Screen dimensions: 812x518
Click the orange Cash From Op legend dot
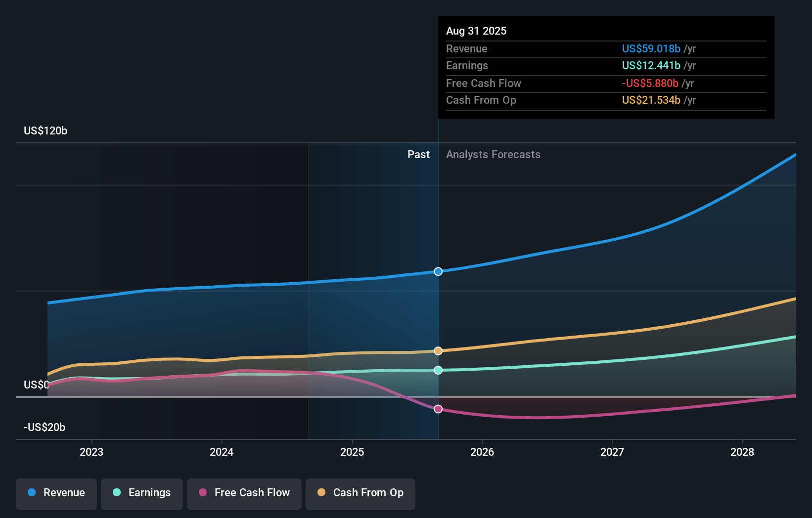321,492
